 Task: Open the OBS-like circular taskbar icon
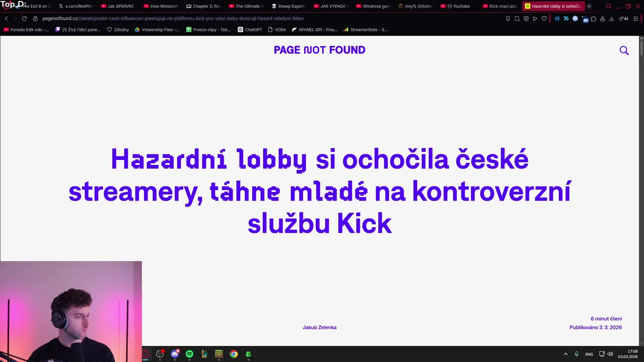[x=160, y=354]
